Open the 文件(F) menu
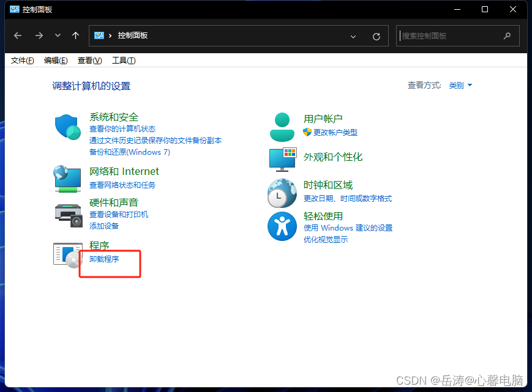This screenshot has height=392, width=532. pyautogui.click(x=23, y=61)
